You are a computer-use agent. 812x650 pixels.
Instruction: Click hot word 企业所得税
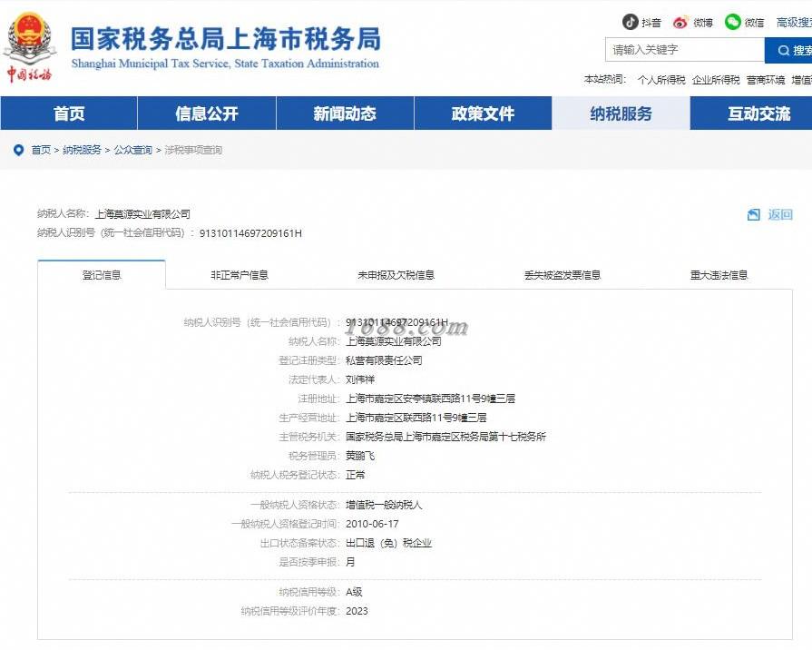click(716, 80)
